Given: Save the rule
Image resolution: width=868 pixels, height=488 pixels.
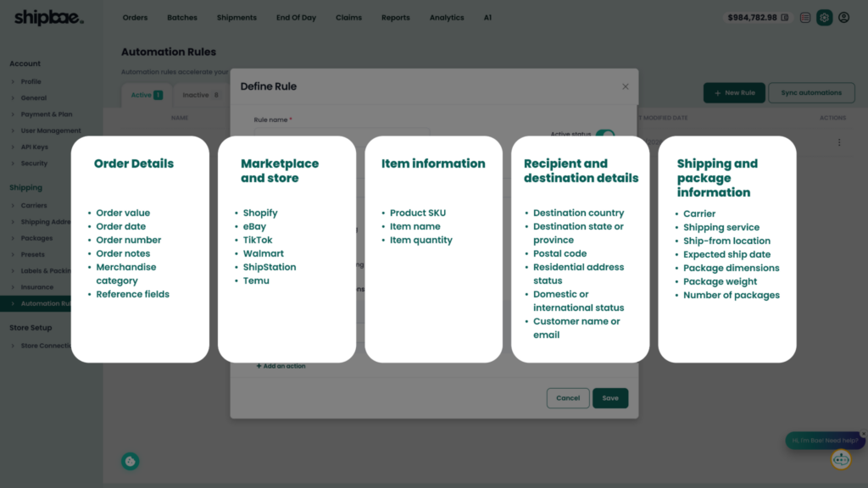Looking at the screenshot, I should click(x=610, y=398).
